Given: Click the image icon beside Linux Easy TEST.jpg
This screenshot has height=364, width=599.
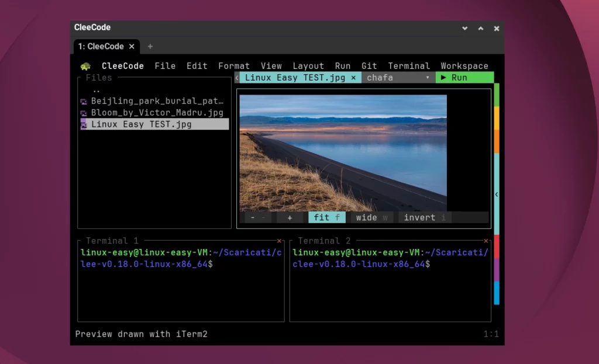Looking at the screenshot, I should 84,124.
